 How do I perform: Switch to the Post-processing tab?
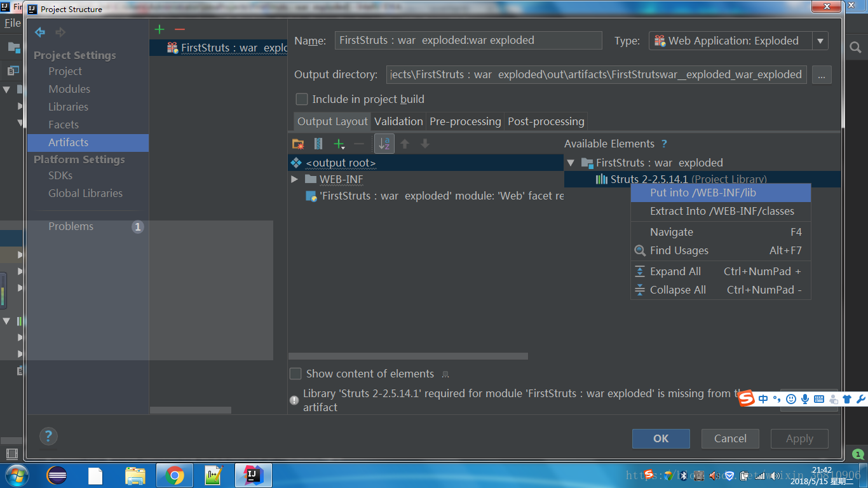[x=546, y=121]
